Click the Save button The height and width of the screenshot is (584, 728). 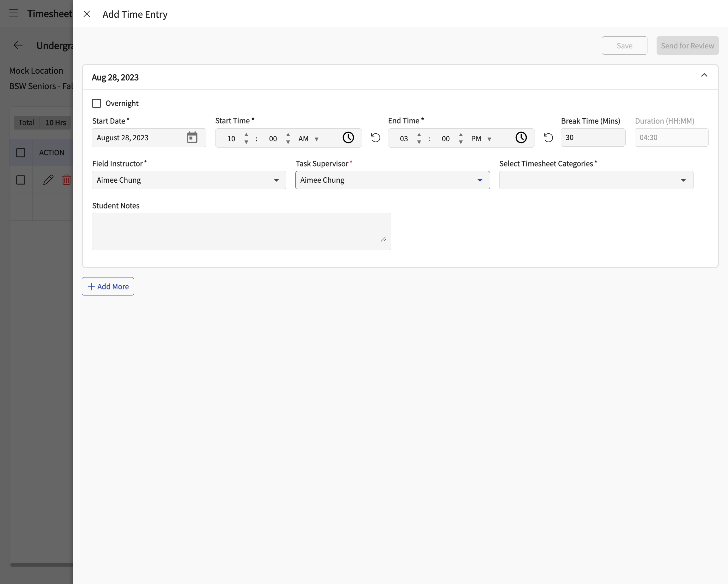click(x=624, y=46)
